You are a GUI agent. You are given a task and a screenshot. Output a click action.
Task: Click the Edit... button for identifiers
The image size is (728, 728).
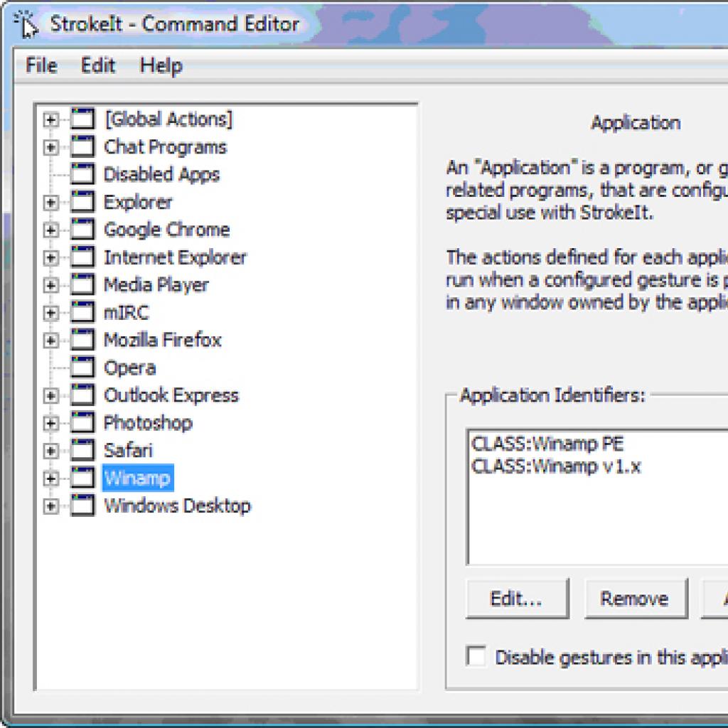tap(518, 599)
